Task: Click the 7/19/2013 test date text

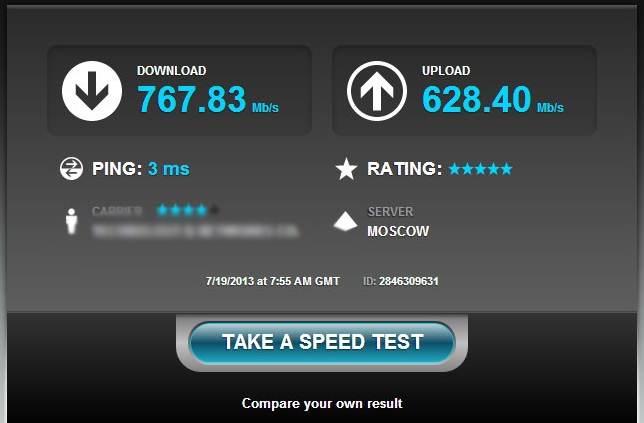Action: (x=230, y=281)
